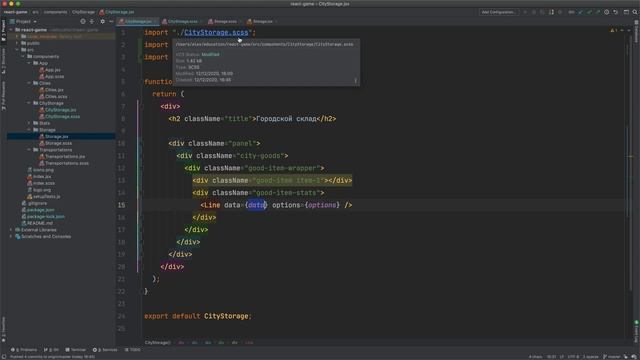This screenshot has width=640, height=360.
Task: Click the Project vertical side tab
Action: [3, 31]
